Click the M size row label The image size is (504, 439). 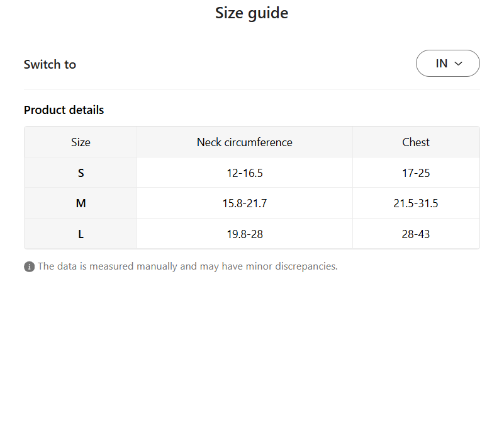tap(81, 203)
